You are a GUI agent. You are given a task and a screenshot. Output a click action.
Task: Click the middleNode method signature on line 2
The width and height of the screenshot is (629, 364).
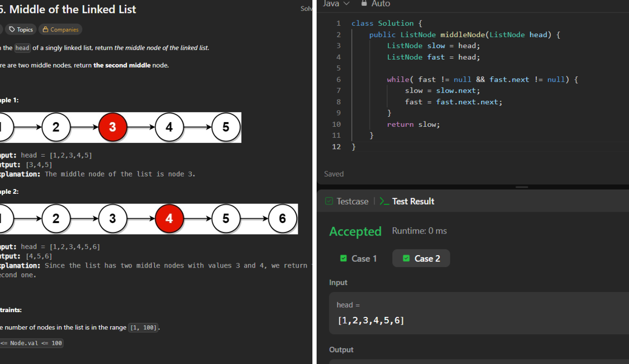465,35
